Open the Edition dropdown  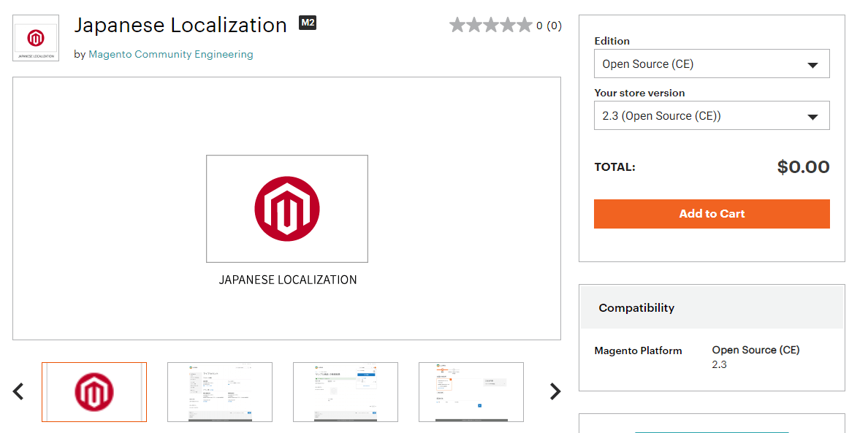tap(711, 64)
